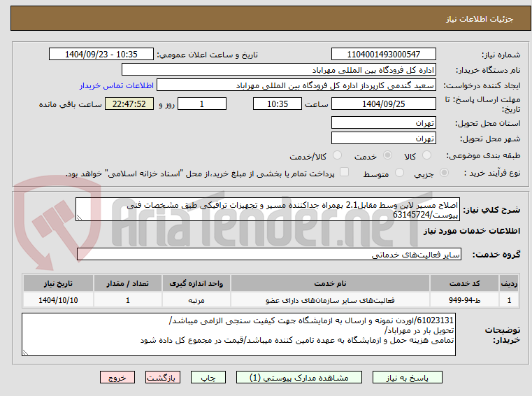Click the شهر محل تحویل field
Screen dimensions: 532x396
pos(383,139)
